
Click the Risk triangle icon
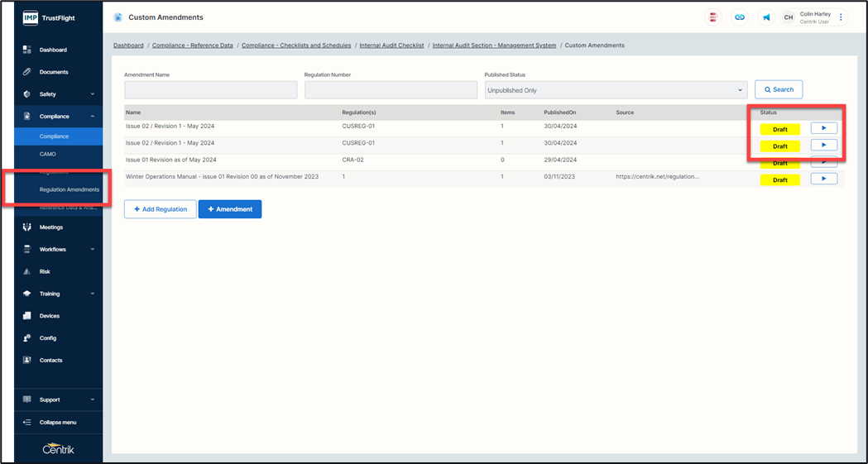(26, 271)
